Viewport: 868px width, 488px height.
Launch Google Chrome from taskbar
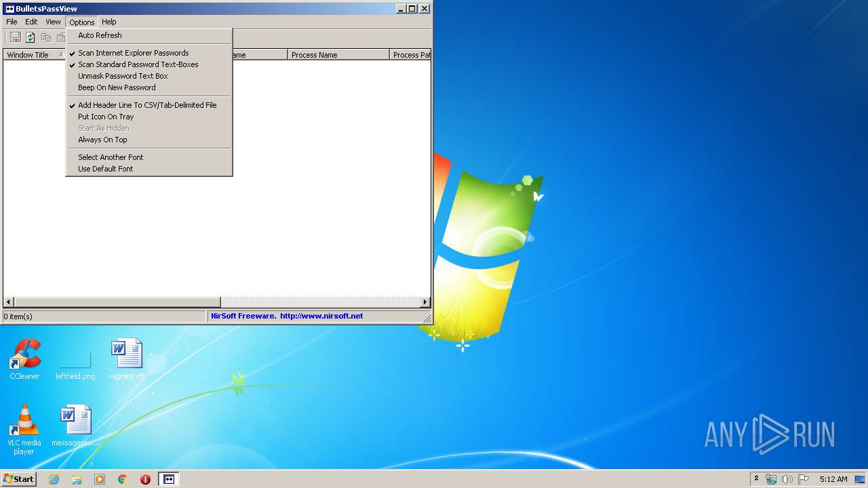click(123, 479)
